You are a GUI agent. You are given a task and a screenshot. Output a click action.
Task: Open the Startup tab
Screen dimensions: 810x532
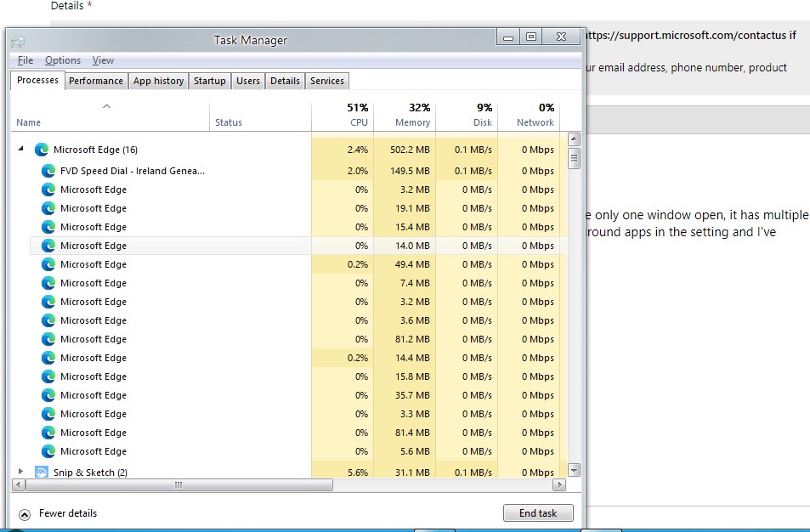[x=210, y=81]
